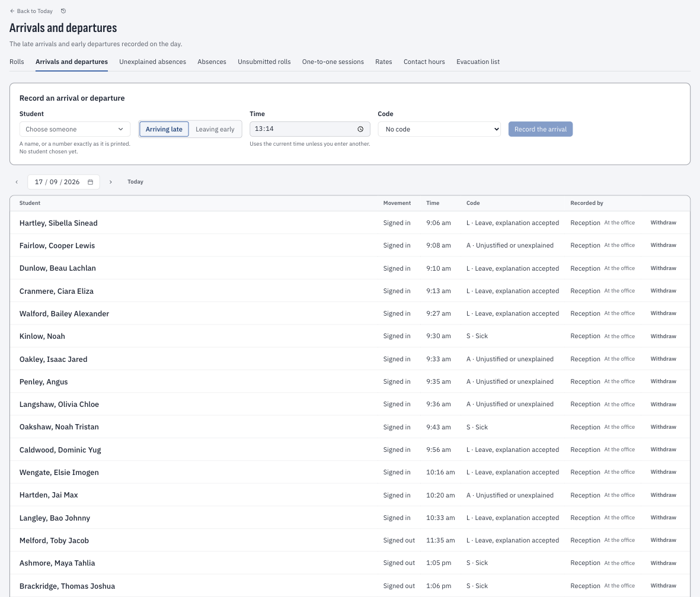This screenshot has height=597, width=700.
Task: Switch to the Leaving early option
Action: click(x=215, y=129)
